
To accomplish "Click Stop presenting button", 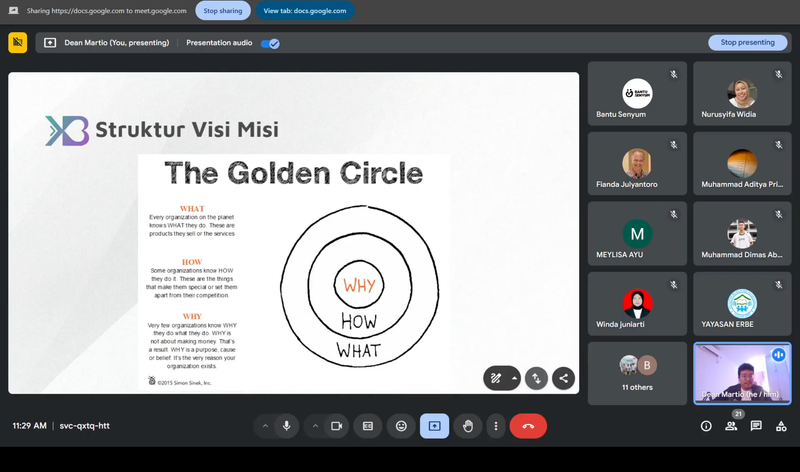I will pos(747,42).
